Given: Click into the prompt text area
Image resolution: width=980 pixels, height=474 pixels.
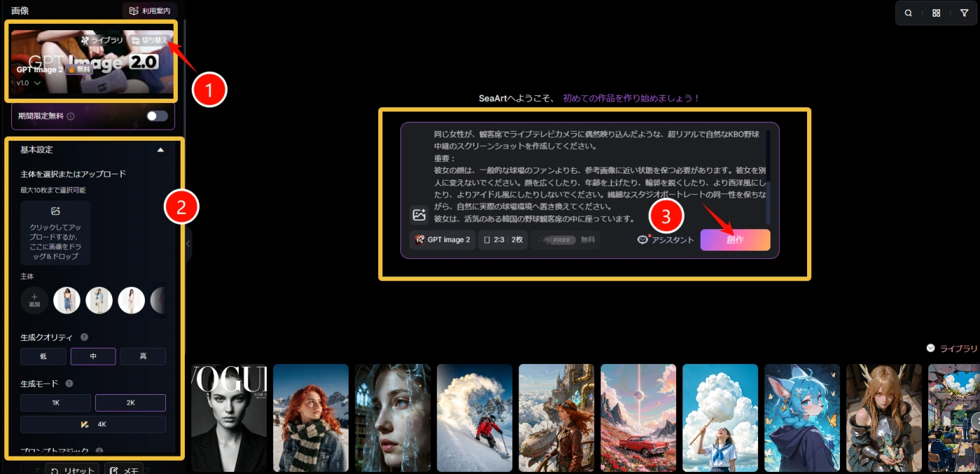Looking at the screenshot, I should tap(599, 175).
